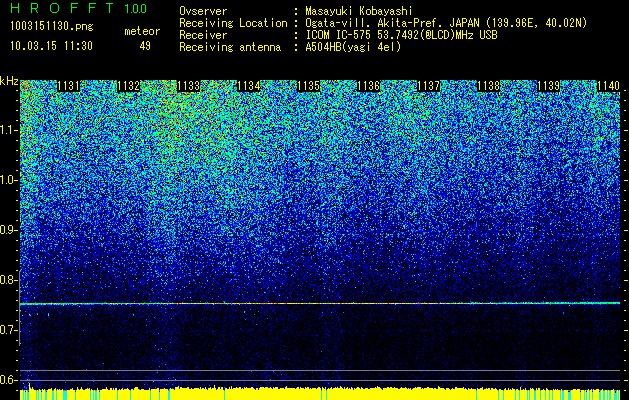
Task: Click the 1131 time marker
Action: pos(69,86)
